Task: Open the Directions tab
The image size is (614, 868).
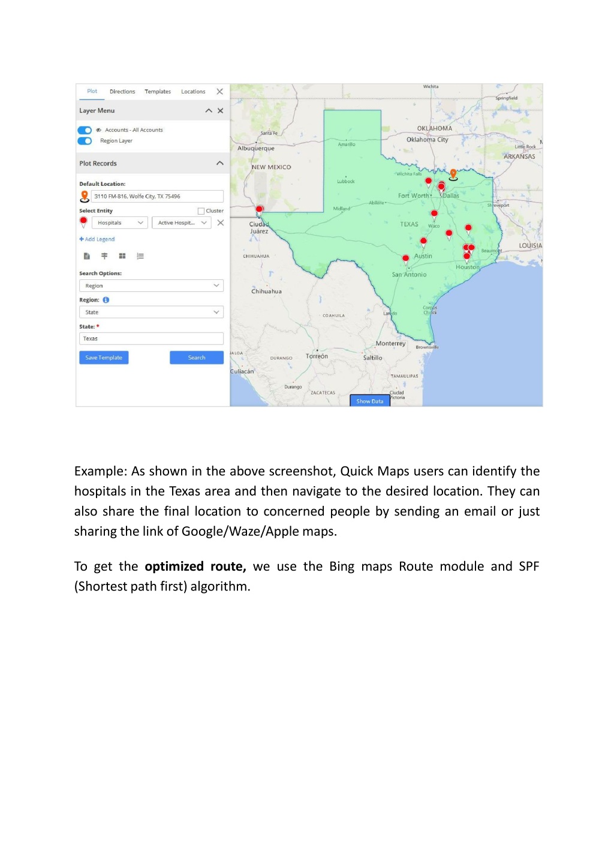Action: [122, 92]
